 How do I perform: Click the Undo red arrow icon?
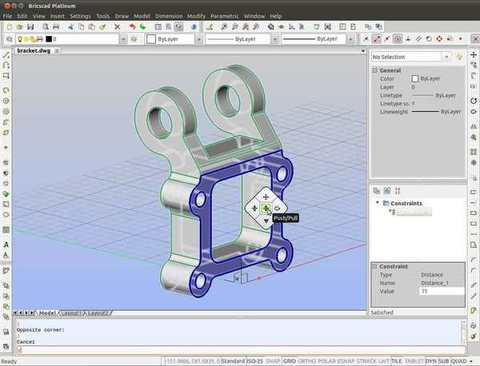(x=132, y=27)
